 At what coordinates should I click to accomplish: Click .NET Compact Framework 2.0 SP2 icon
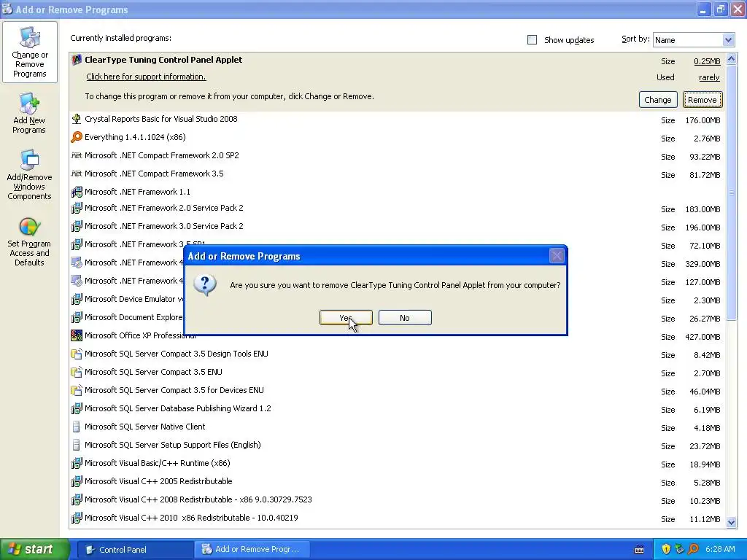pyautogui.click(x=76, y=155)
